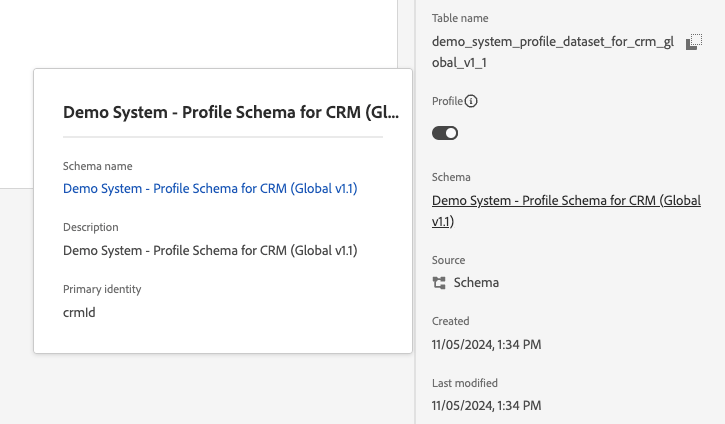This screenshot has height=424, width=725.
Task: Click the schema source icon
Action: pos(439,283)
